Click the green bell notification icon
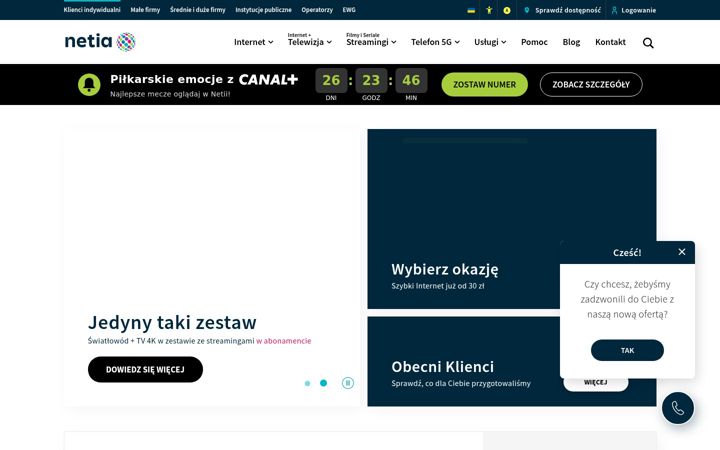Viewport: 720px width, 450px height. [89, 84]
